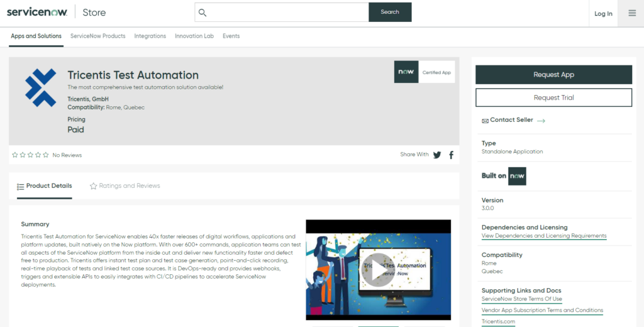This screenshot has height=327, width=644.
Task: Select the fifth rating star
Action: pos(45,155)
